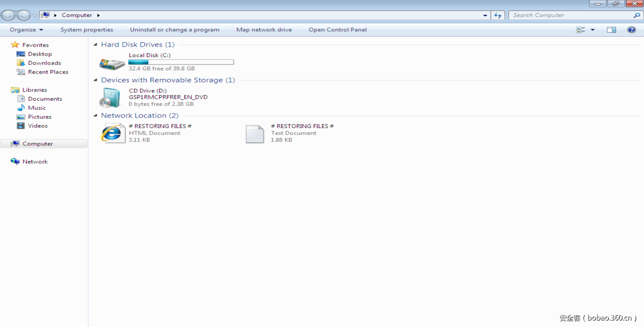Select Computer in navigation pane

click(38, 144)
